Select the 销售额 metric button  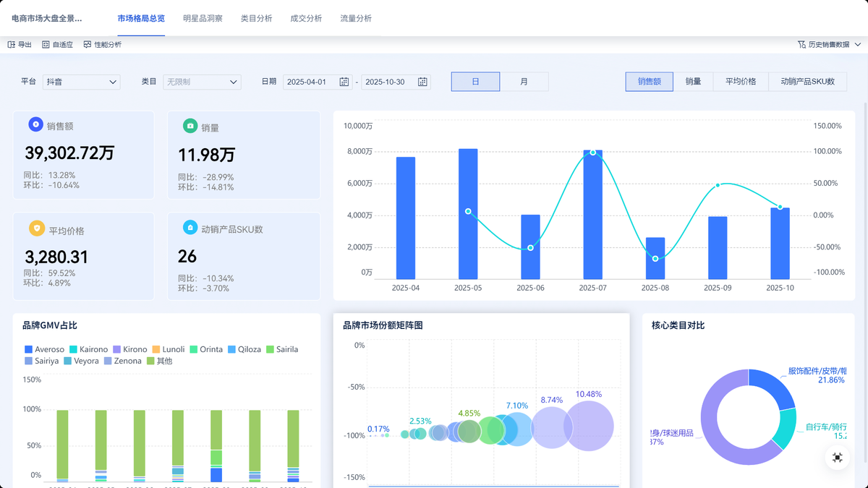point(650,82)
